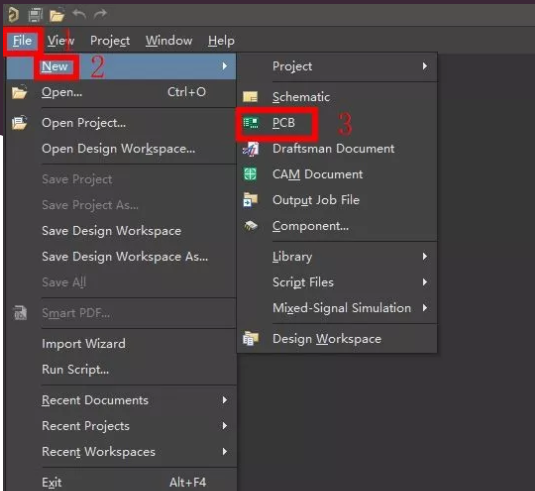Click the greyed Save Project As... entry
The image size is (535, 491).
pos(121,205)
